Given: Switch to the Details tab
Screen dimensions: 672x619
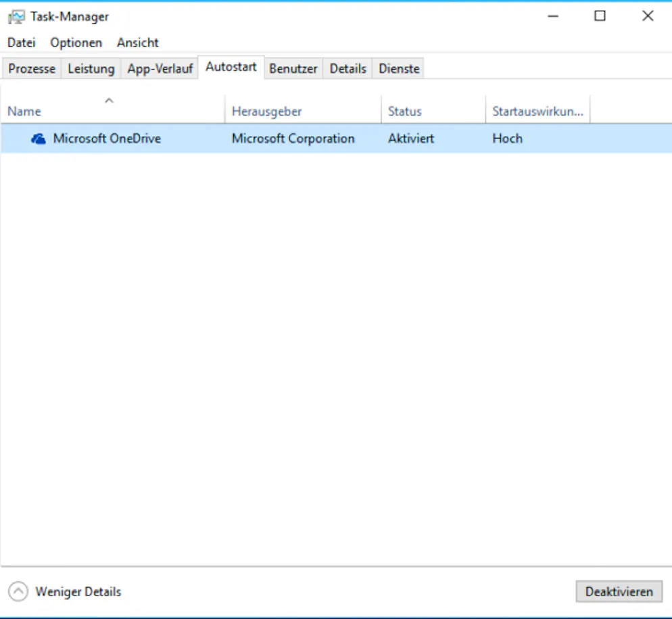Looking at the screenshot, I should pyautogui.click(x=347, y=68).
